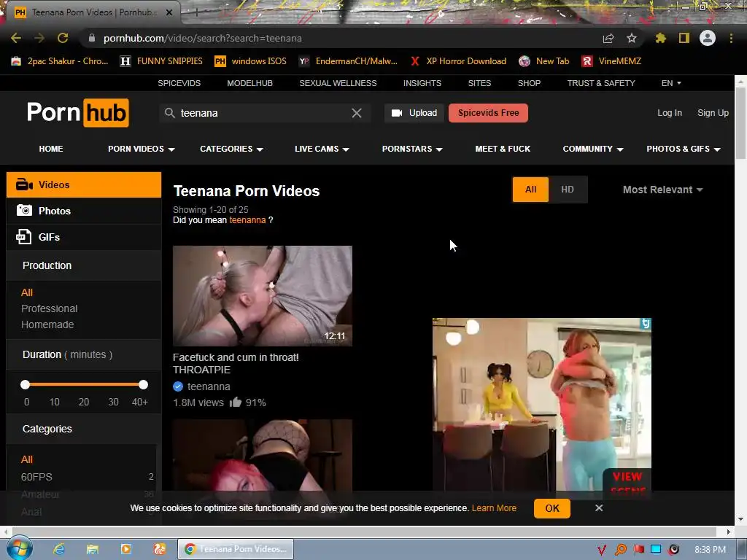
Task: Open the SHOP top link
Action: point(529,83)
